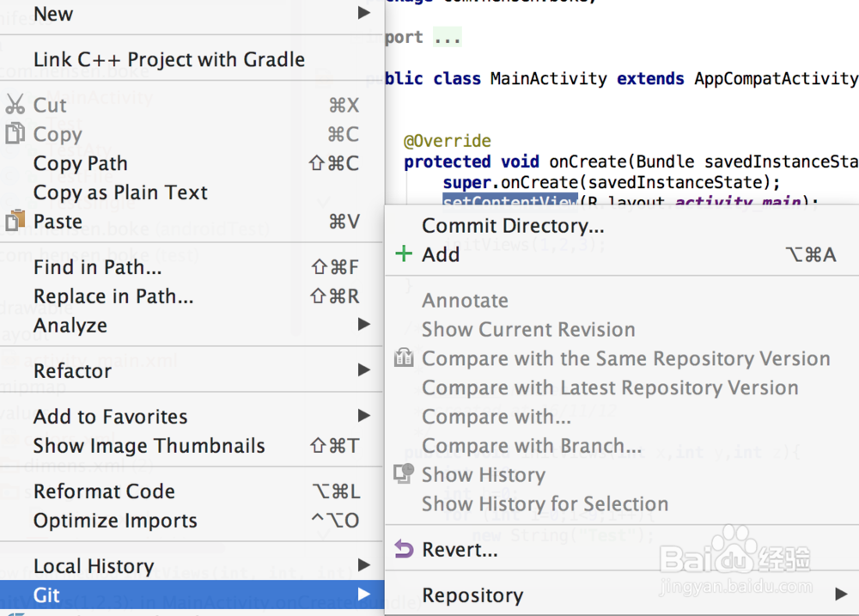Click the Copy documents icon
This screenshot has width=859, height=616.
(x=15, y=134)
